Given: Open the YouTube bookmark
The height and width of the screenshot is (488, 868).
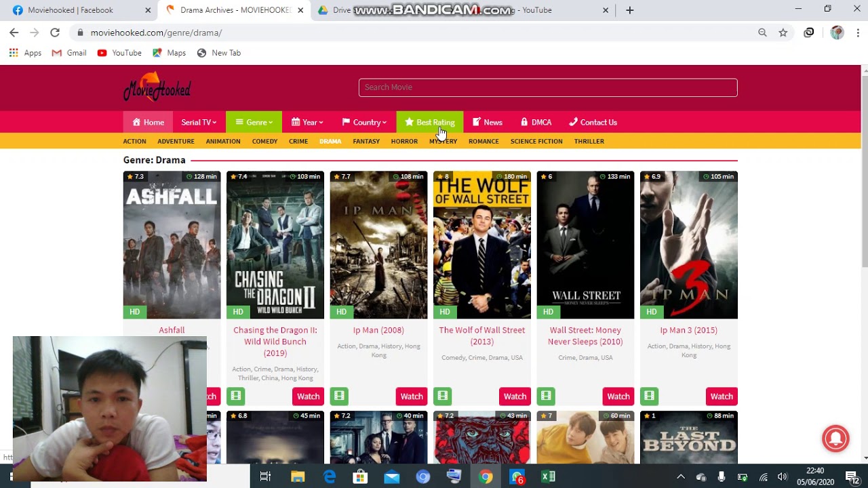Looking at the screenshot, I should point(119,53).
